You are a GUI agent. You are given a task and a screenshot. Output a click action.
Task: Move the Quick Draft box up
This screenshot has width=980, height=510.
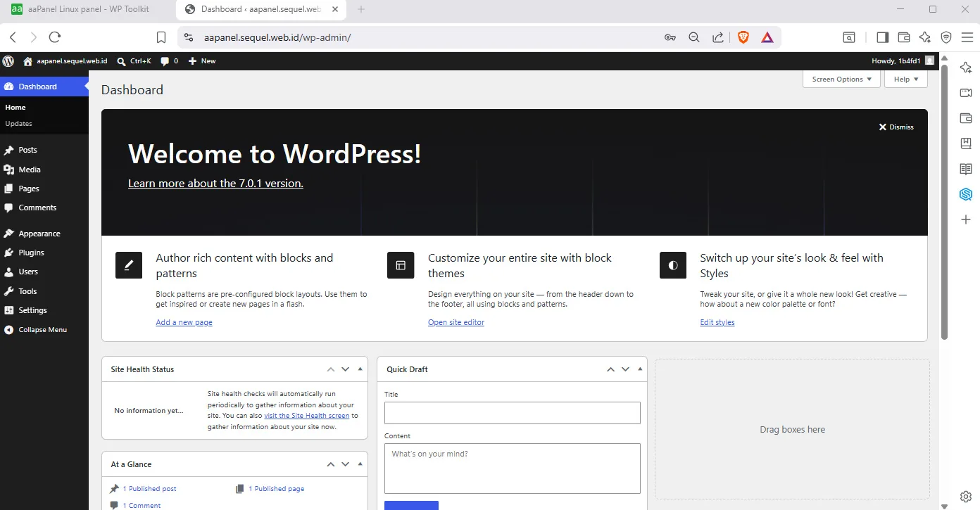pyautogui.click(x=610, y=369)
